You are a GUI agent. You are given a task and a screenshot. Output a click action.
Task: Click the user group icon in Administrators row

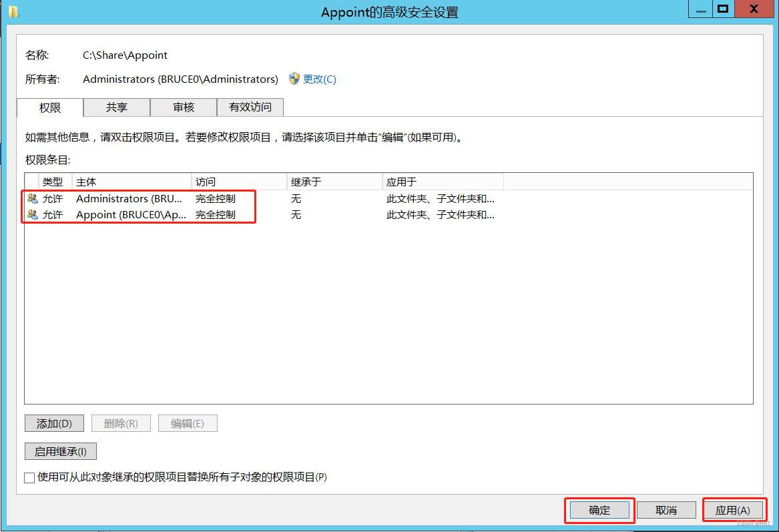point(33,199)
